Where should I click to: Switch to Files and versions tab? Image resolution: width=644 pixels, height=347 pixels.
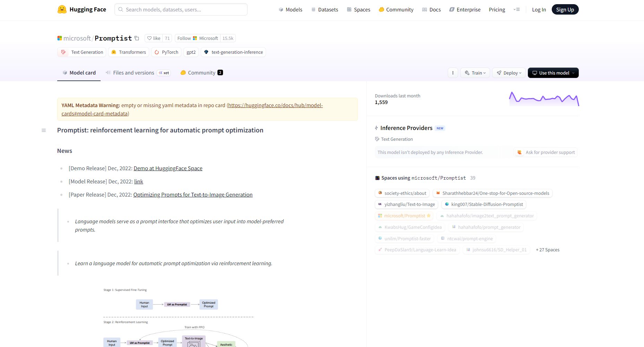click(138, 73)
